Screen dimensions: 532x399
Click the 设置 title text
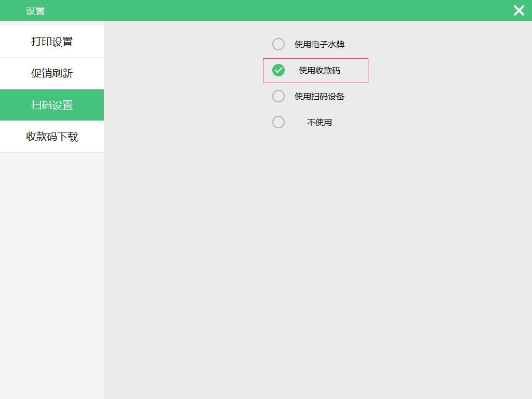pos(36,11)
